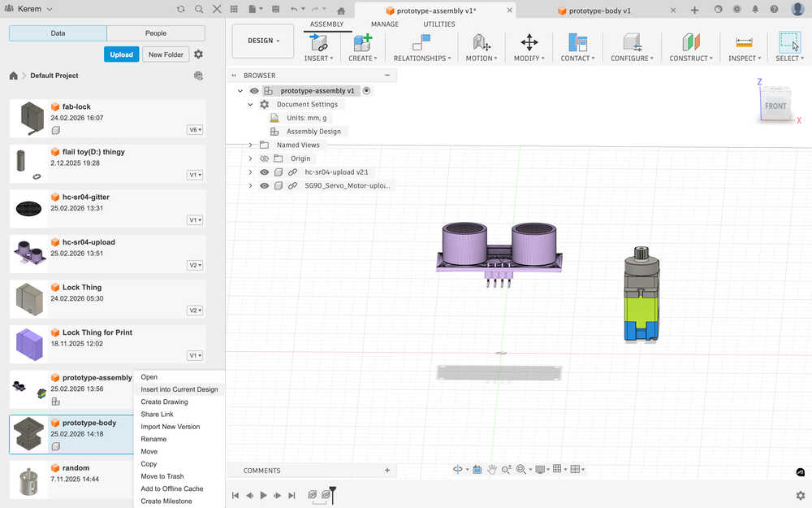
Task: Expand the Origin folder
Action: [x=250, y=158]
